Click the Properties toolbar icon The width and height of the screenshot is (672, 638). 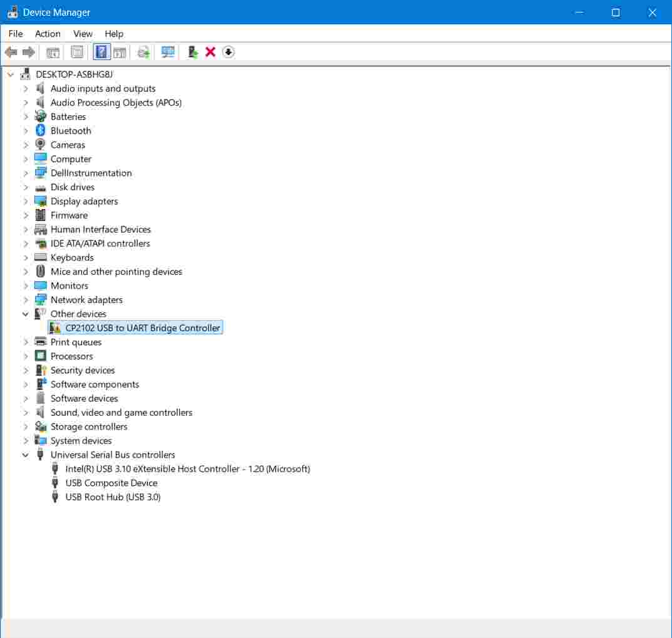point(77,52)
